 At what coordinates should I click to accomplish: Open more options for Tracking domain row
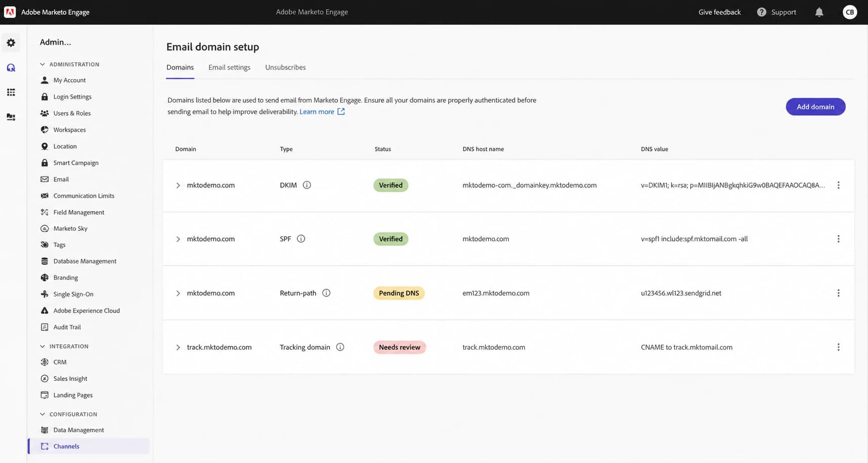pyautogui.click(x=838, y=347)
